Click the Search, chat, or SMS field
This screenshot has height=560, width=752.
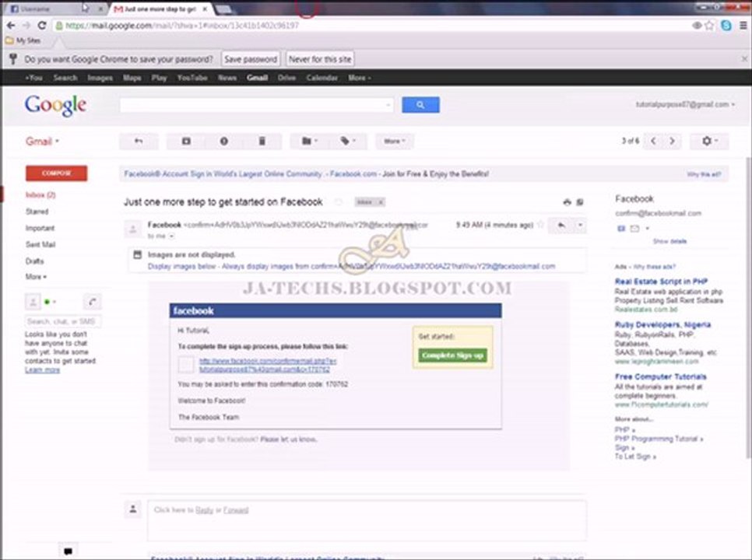[62, 321]
